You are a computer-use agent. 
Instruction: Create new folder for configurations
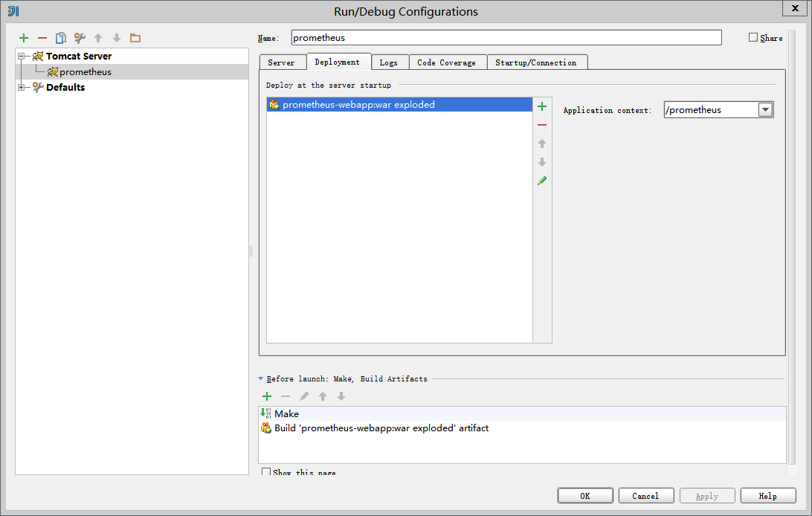tap(135, 38)
